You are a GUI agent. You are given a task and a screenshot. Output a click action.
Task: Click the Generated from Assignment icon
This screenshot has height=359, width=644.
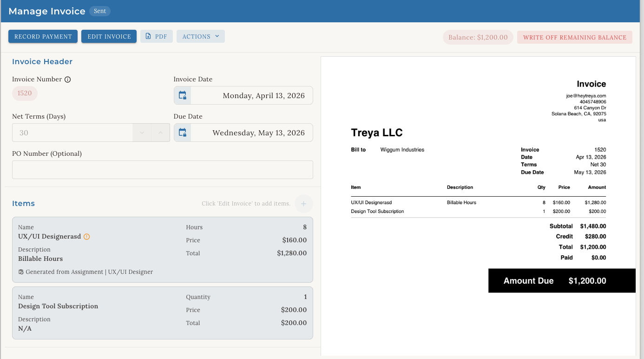click(21, 272)
